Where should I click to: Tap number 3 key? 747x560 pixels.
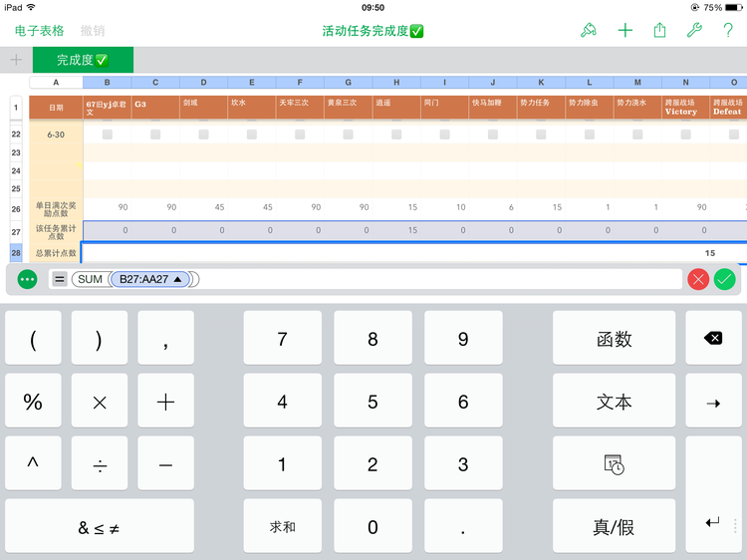click(x=463, y=463)
